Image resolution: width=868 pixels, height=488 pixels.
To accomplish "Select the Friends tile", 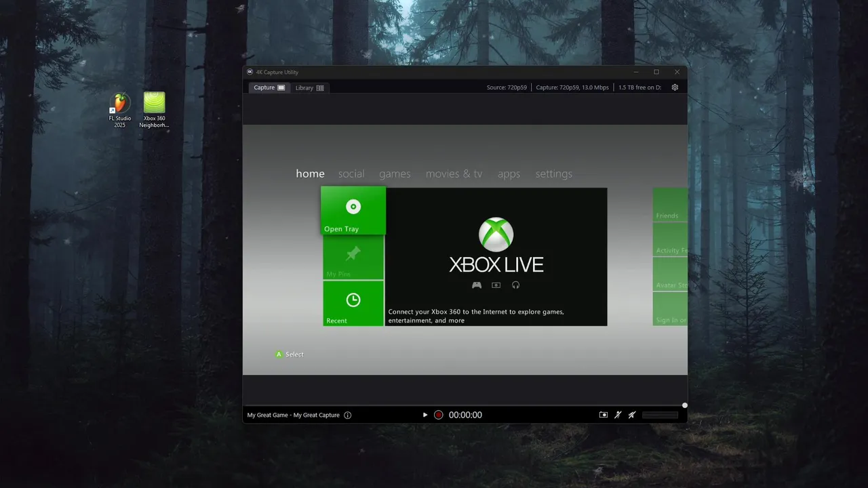I will click(x=670, y=205).
